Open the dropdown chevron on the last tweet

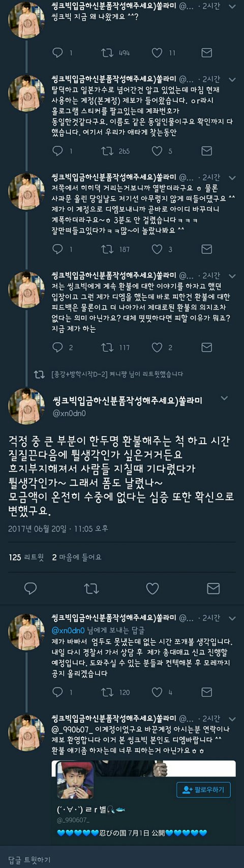point(232,719)
